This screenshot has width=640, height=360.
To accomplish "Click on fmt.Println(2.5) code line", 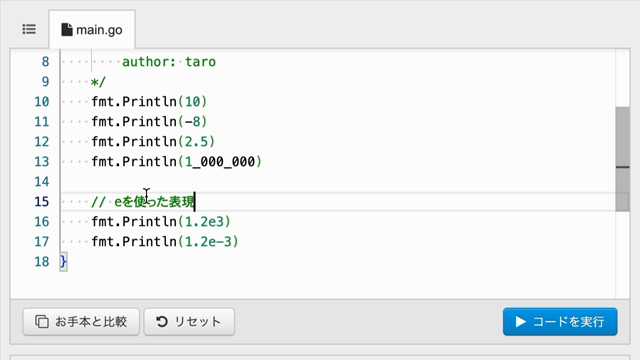I will coord(153,142).
